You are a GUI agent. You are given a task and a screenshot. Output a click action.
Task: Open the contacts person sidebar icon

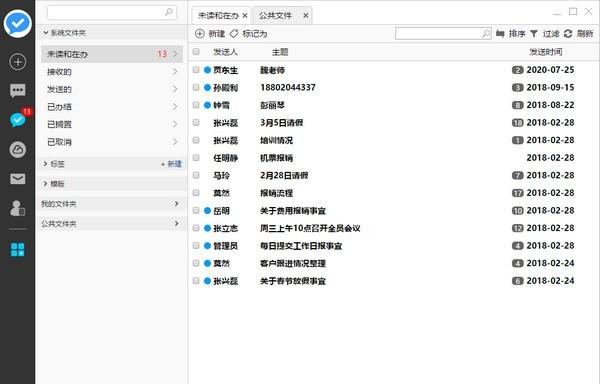(18, 208)
